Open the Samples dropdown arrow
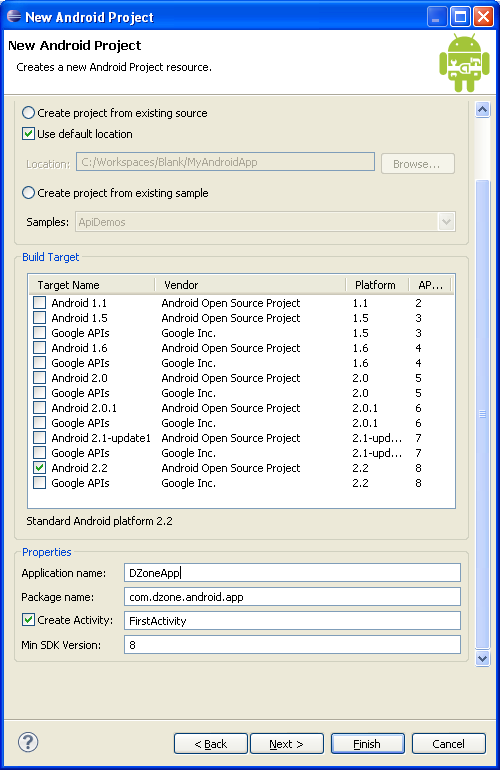500x770 pixels. tap(446, 221)
